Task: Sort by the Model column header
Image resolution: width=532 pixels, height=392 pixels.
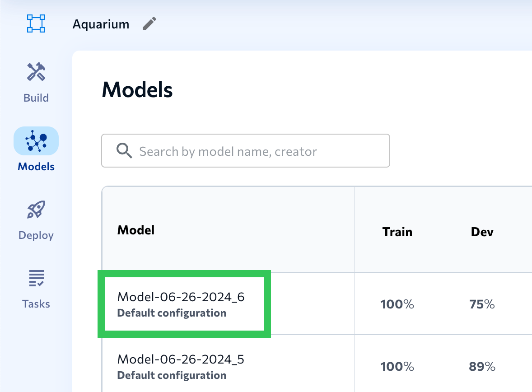Action: tap(135, 229)
